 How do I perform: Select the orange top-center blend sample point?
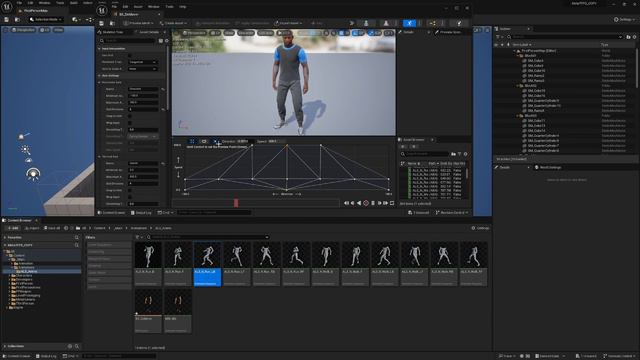[287, 145]
